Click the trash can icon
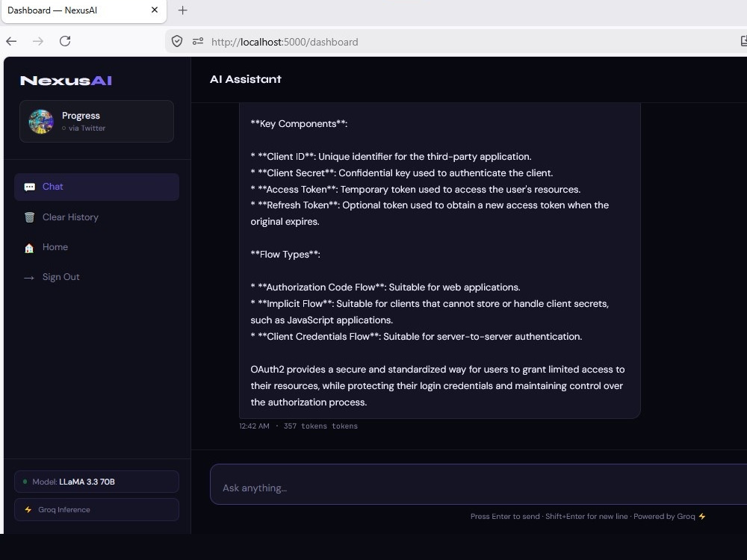The width and height of the screenshot is (747, 560). tap(30, 217)
